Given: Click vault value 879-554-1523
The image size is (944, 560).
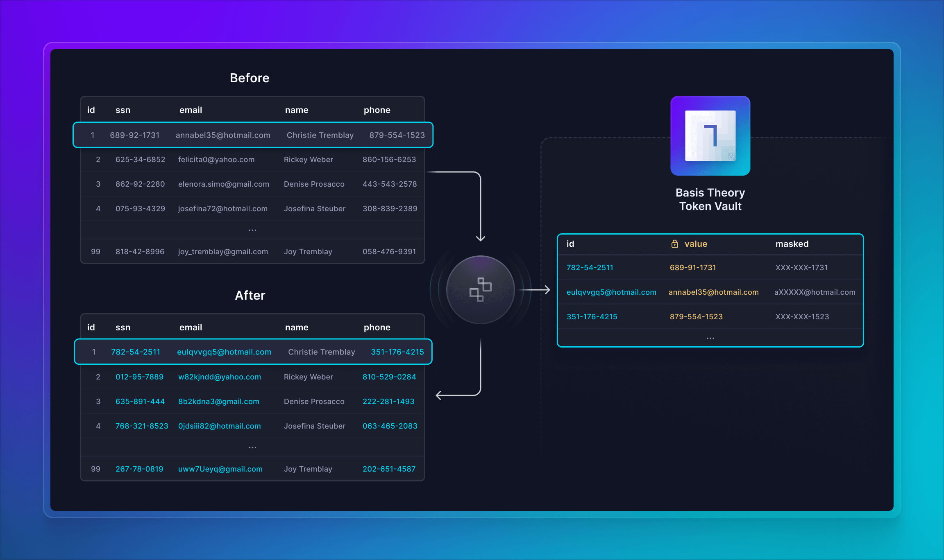Looking at the screenshot, I should point(696,317).
